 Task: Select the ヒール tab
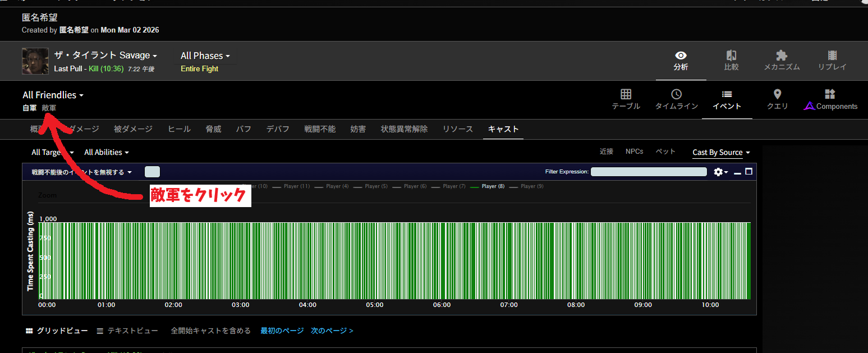pos(179,129)
